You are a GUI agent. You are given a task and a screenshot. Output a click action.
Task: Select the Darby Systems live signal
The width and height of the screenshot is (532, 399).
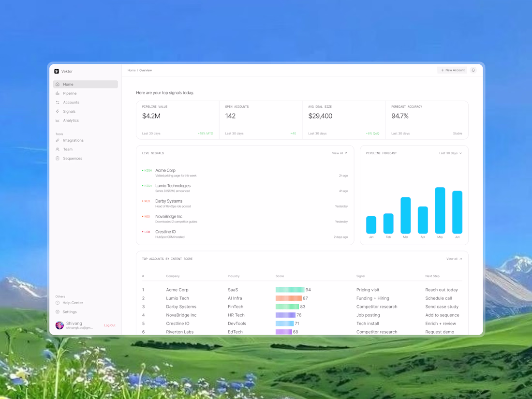tap(245, 204)
